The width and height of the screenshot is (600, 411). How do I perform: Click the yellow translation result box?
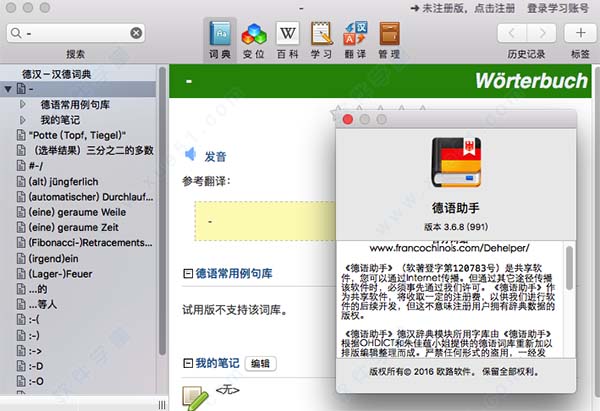pyautogui.click(x=265, y=221)
